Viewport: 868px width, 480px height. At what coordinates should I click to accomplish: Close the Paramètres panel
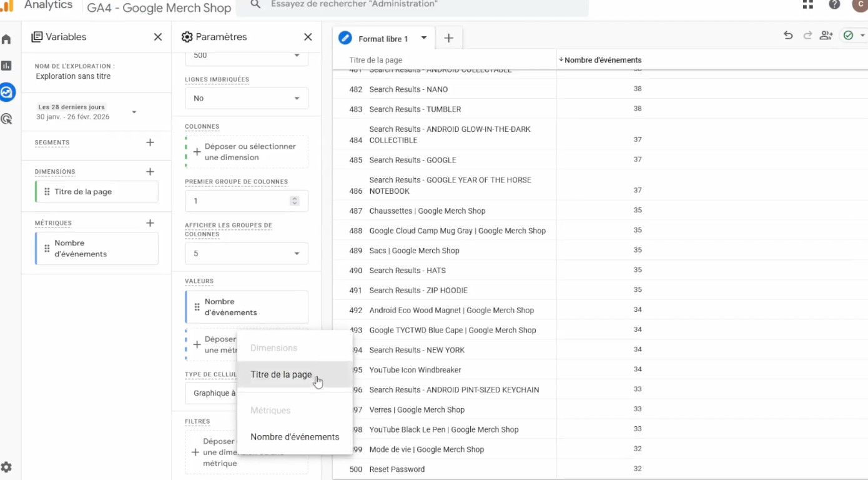click(x=308, y=37)
